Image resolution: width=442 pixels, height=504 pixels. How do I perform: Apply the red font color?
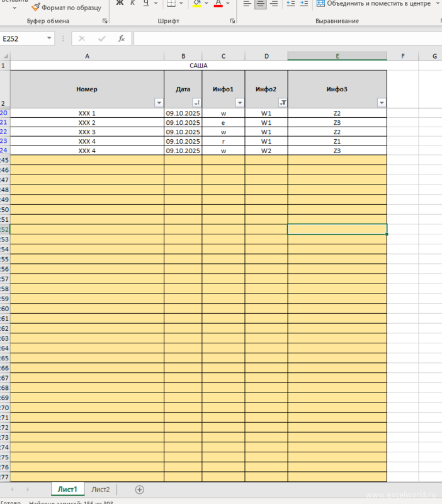[x=218, y=4]
